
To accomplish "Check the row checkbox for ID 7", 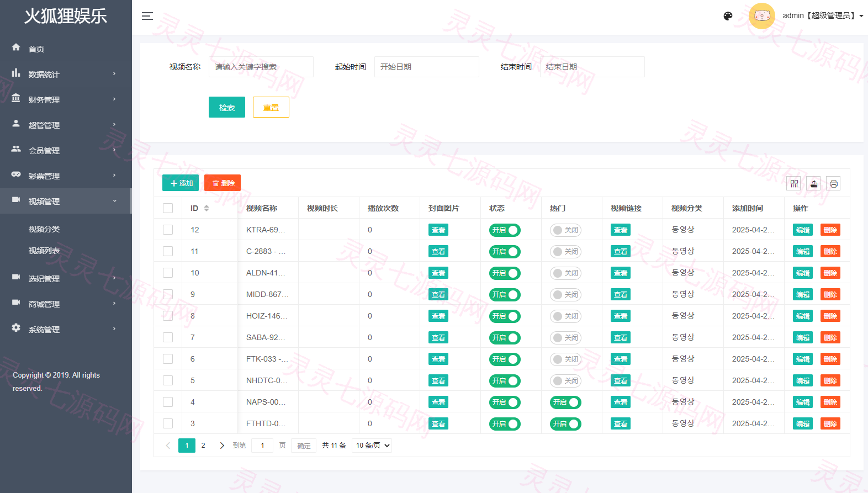I will (168, 337).
